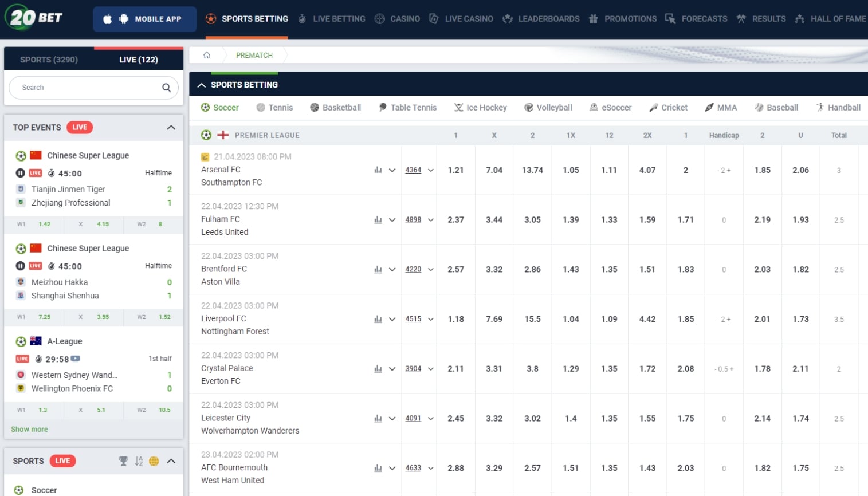Screen dimensions: 868x496
Task: Select the Basketball sport tab
Action: (x=335, y=108)
